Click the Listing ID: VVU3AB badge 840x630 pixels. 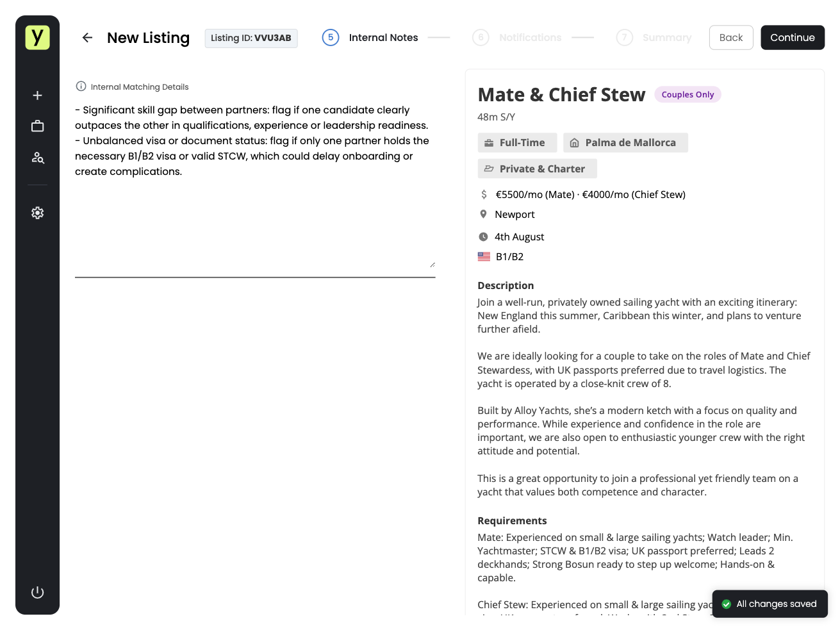click(x=251, y=38)
